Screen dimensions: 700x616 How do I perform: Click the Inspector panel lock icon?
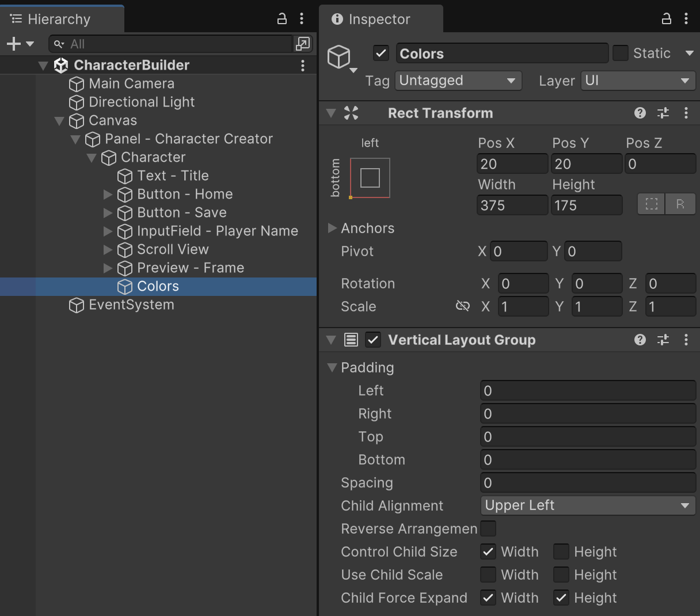coord(667,19)
